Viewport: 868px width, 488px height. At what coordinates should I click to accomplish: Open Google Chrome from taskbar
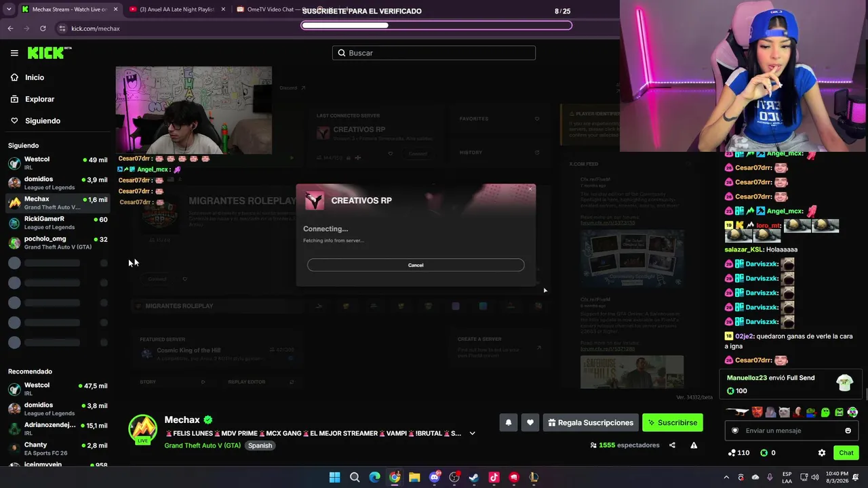395,477
